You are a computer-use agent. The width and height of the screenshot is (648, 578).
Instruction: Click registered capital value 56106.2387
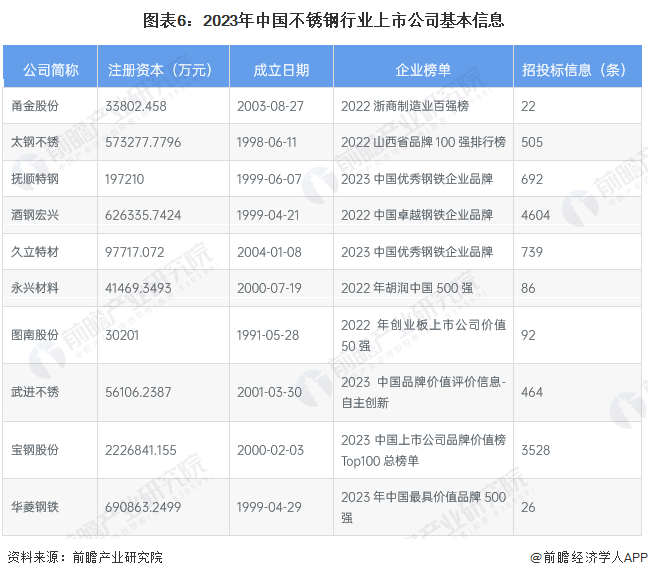point(138,392)
